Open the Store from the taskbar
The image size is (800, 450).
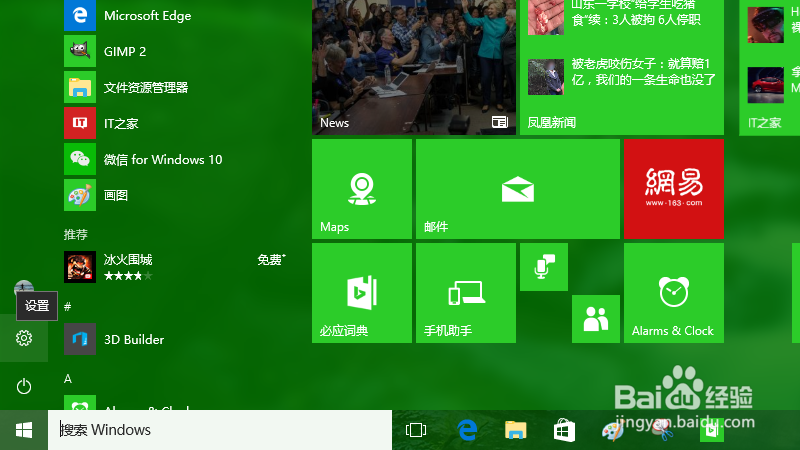[x=564, y=430]
